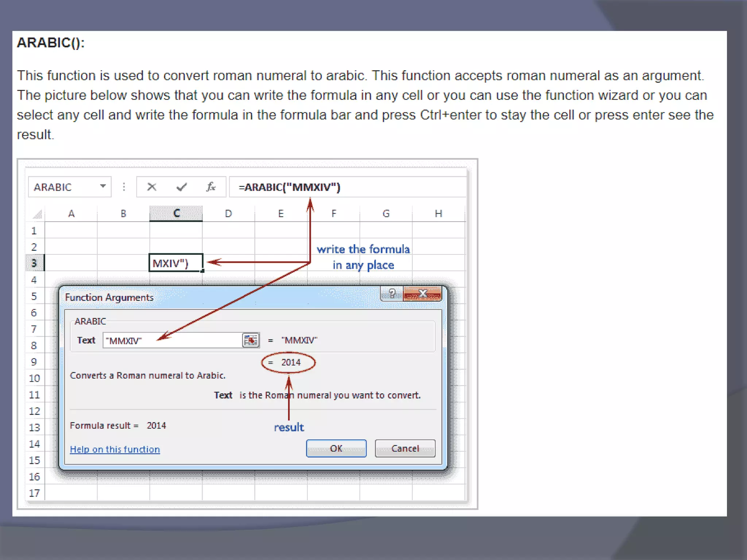Click the OK button
This screenshot has width=747, height=560.
[x=336, y=448]
